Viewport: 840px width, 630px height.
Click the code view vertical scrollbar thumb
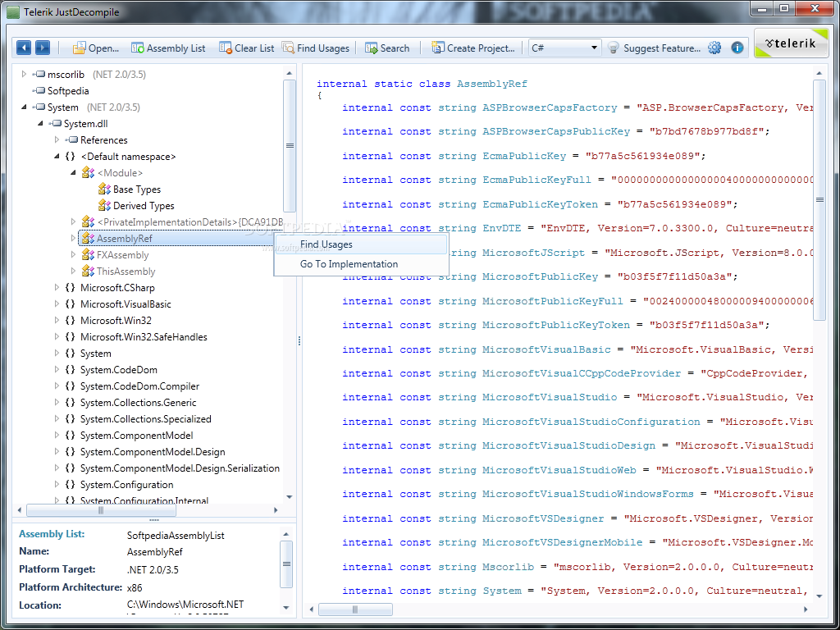click(x=819, y=200)
